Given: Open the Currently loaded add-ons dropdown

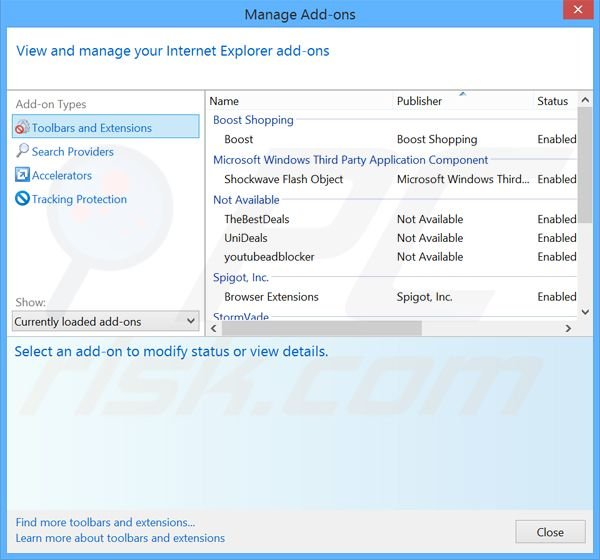Looking at the screenshot, I should (106, 321).
